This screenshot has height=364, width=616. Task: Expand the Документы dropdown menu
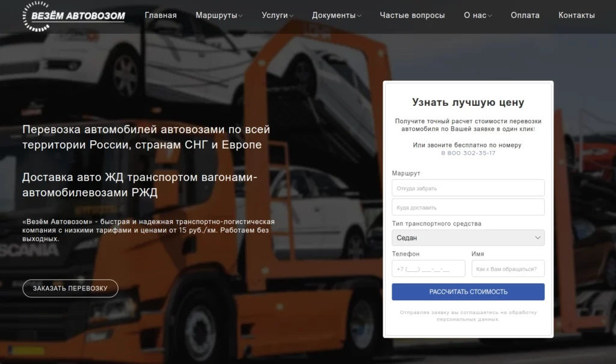pyautogui.click(x=336, y=15)
